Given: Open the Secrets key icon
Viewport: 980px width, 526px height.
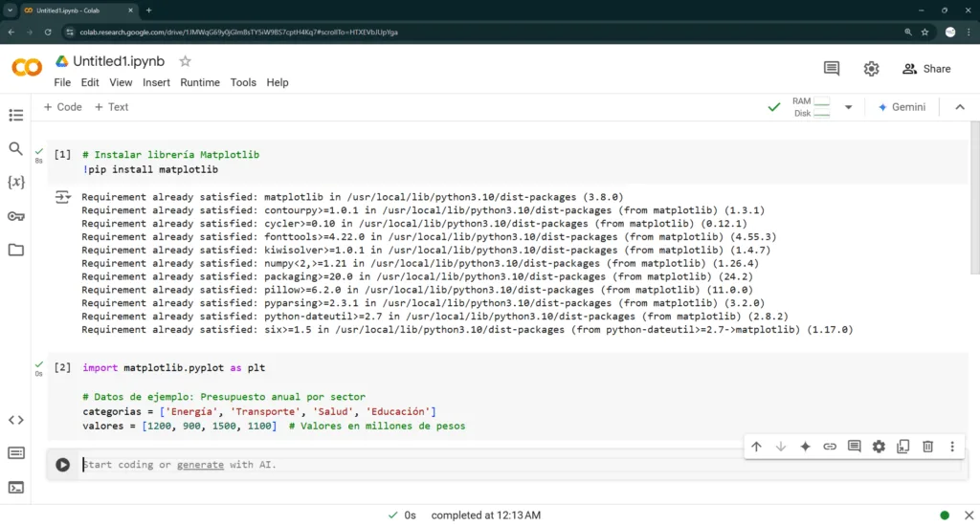Looking at the screenshot, I should tap(15, 216).
